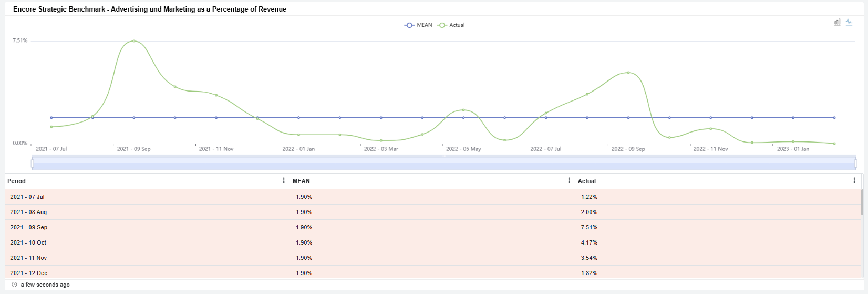
Task: Toggle MEAN series in chart legend
Action: (418, 25)
